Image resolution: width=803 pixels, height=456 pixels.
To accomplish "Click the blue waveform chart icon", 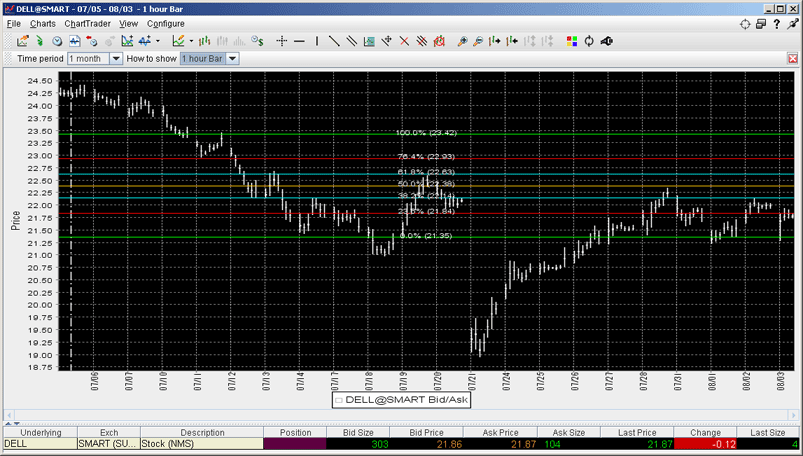I will (x=75, y=41).
